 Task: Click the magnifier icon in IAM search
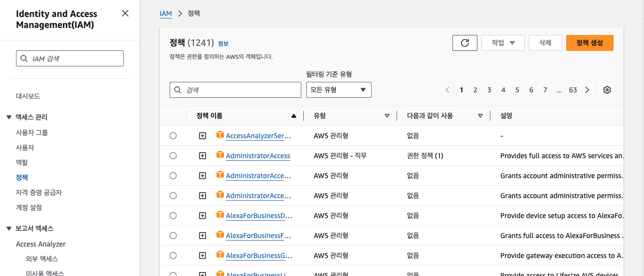click(x=24, y=58)
